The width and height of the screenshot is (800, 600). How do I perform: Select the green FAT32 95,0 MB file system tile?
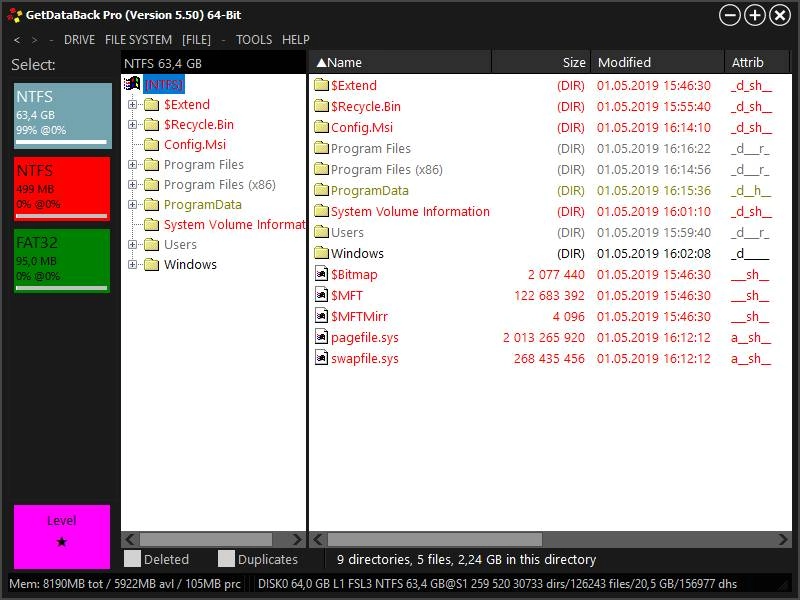[x=62, y=261]
